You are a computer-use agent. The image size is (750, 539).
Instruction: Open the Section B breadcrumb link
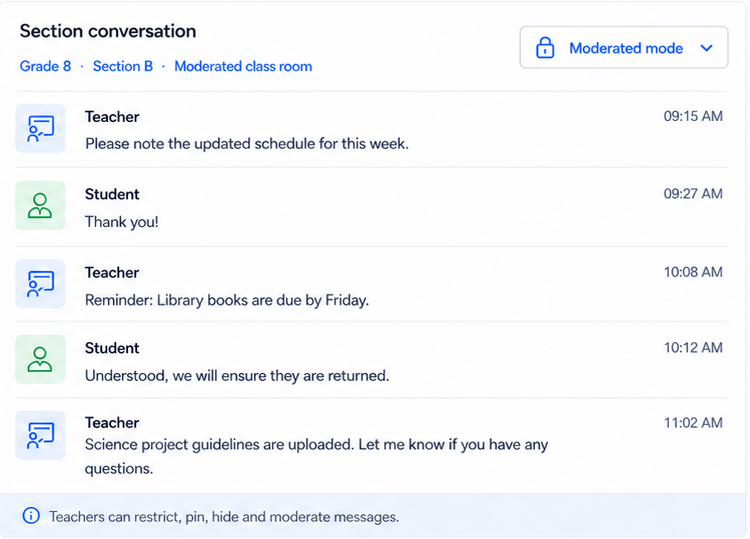[123, 66]
